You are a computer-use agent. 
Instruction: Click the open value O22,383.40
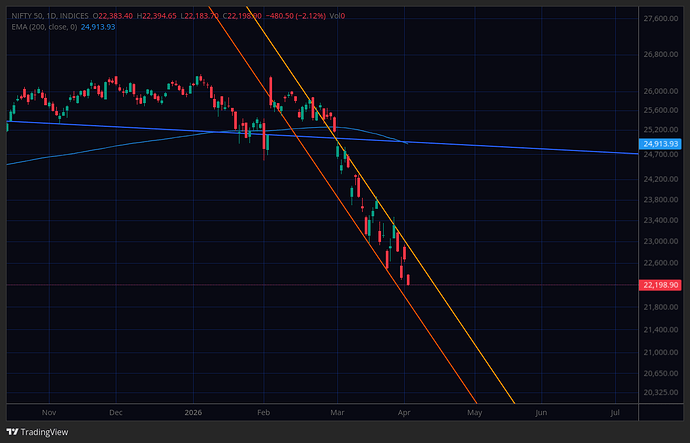pos(113,16)
